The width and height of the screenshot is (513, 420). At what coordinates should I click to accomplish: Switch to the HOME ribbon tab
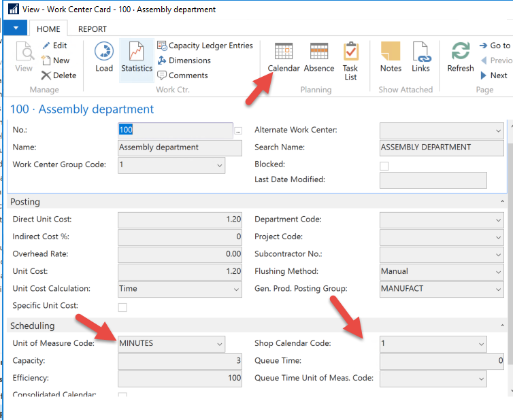click(48, 29)
